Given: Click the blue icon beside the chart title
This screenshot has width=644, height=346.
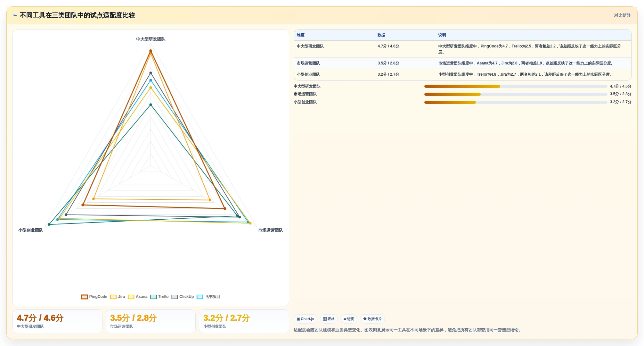Looking at the screenshot, I should [x=15, y=15].
